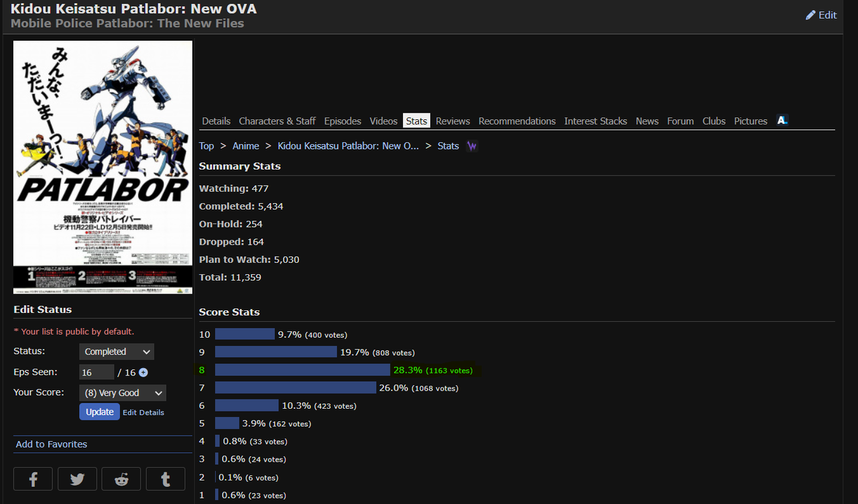Increment episodes seen with plus icon
The height and width of the screenshot is (504, 858).
point(143,373)
